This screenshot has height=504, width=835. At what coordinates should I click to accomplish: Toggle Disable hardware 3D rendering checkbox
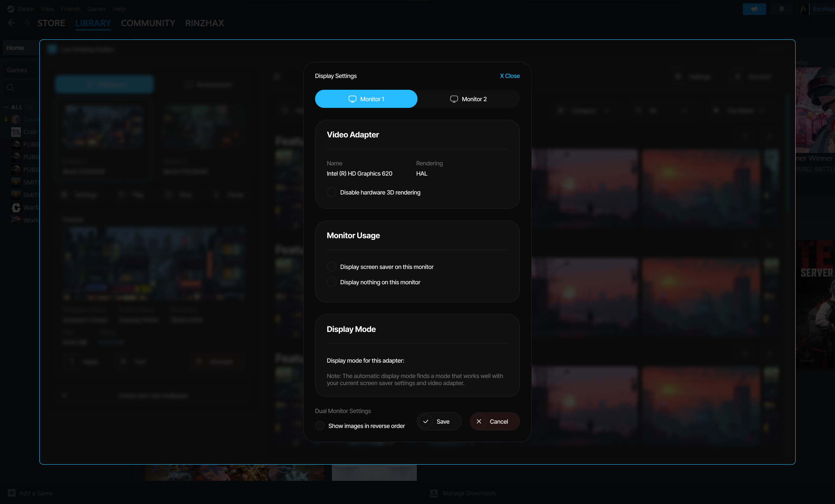332,192
